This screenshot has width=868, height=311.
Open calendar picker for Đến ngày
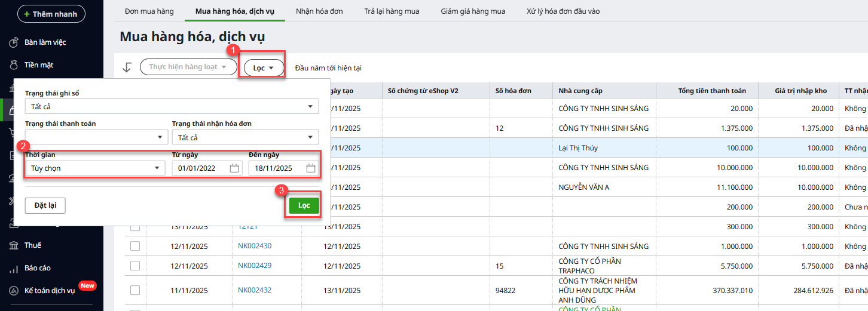[x=311, y=168]
